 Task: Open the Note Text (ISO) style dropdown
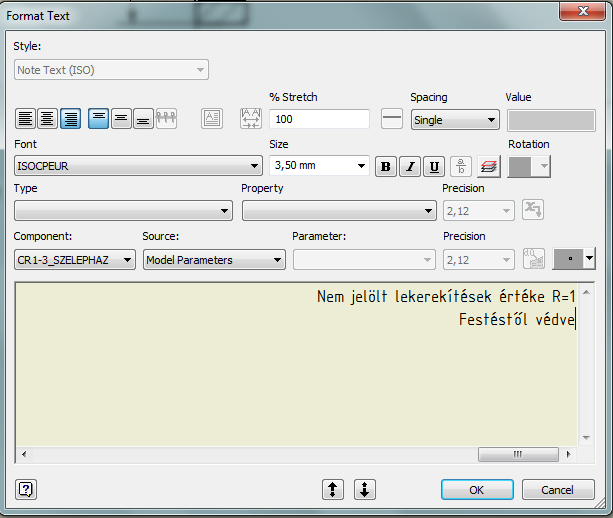pyautogui.click(x=111, y=70)
